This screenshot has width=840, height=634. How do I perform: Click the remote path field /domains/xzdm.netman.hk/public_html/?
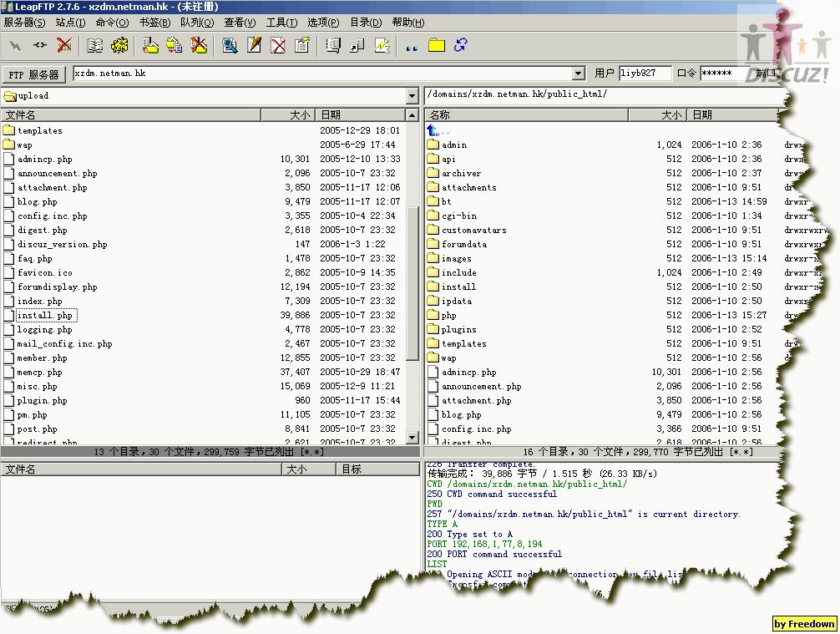point(605,94)
